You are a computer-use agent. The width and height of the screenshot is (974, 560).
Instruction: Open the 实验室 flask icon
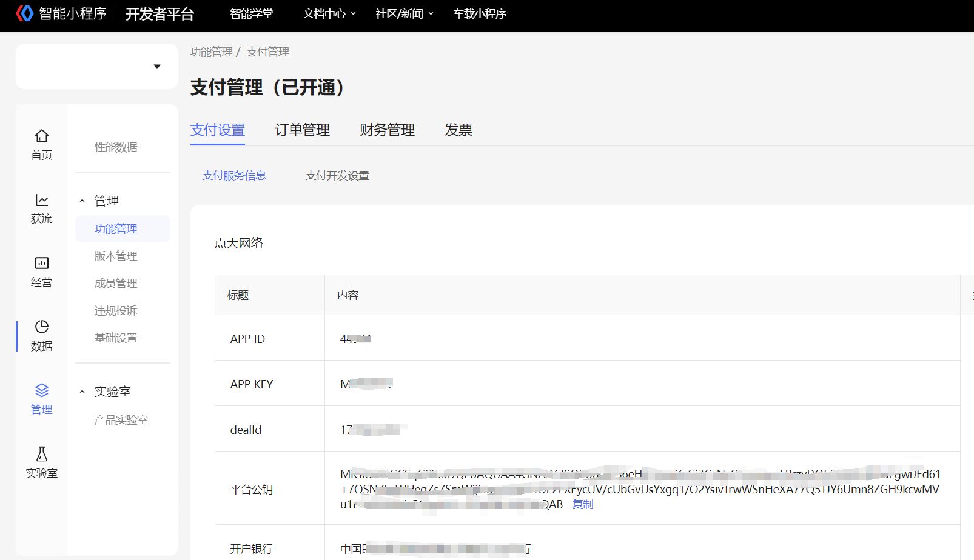pos(41,454)
